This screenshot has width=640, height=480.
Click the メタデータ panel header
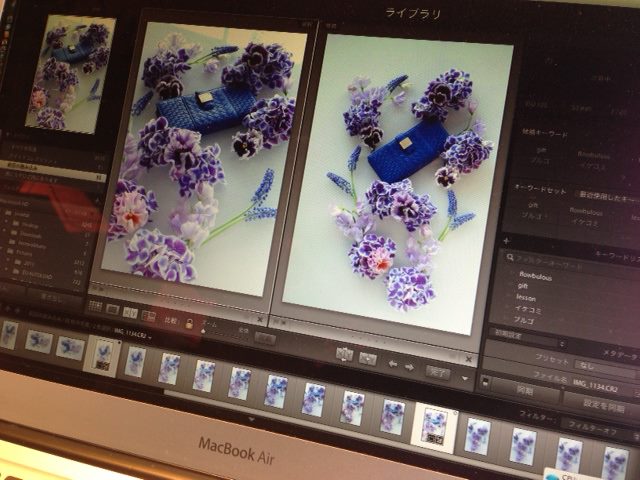pos(621,354)
